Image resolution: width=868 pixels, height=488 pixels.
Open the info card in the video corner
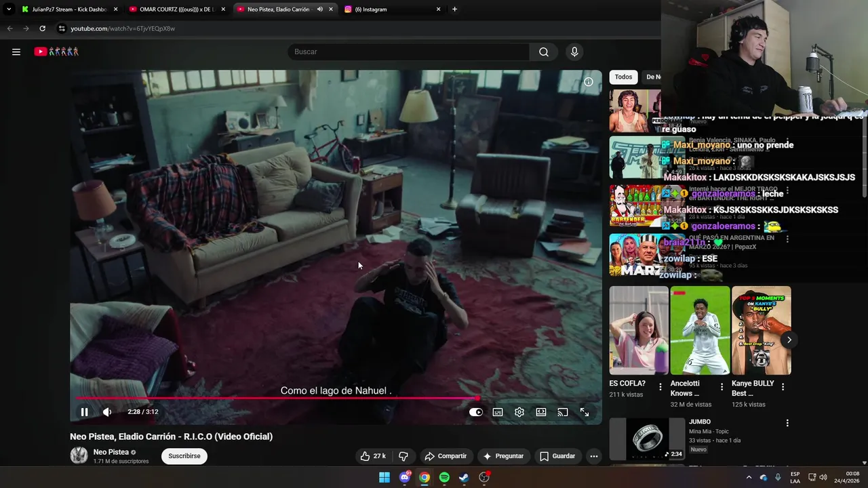tap(589, 82)
